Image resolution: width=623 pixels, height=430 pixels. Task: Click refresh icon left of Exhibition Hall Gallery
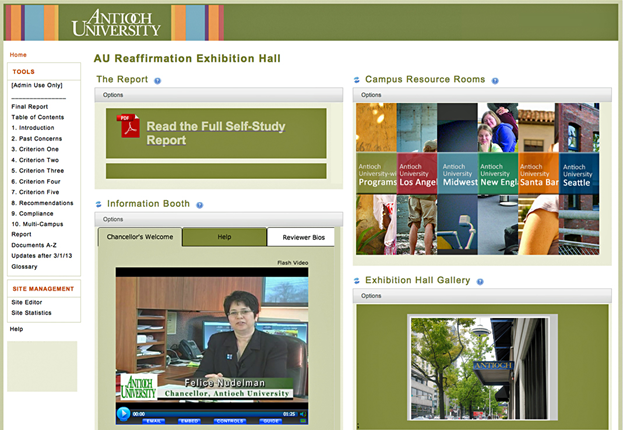357,281
